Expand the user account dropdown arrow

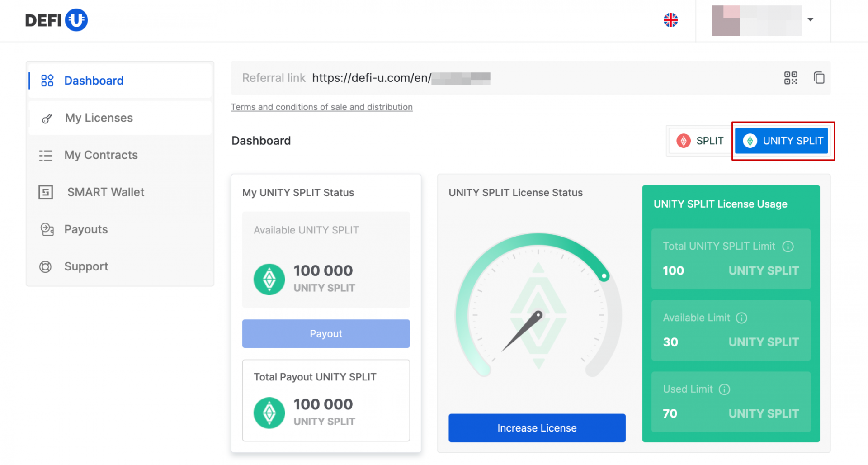click(x=811, y=19)
